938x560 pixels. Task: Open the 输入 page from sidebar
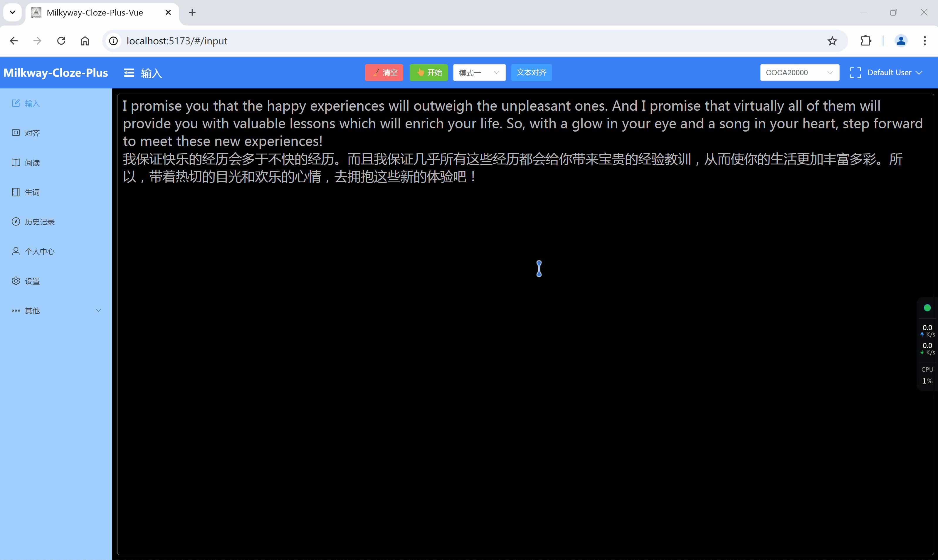coord(56,103)
